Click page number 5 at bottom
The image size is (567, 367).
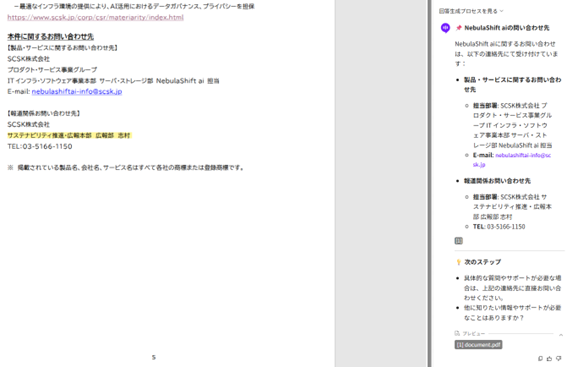(154, 357)
